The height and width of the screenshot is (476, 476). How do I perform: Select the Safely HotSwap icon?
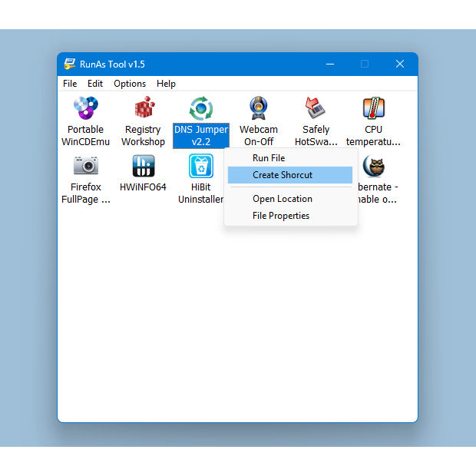click(316, 107)
